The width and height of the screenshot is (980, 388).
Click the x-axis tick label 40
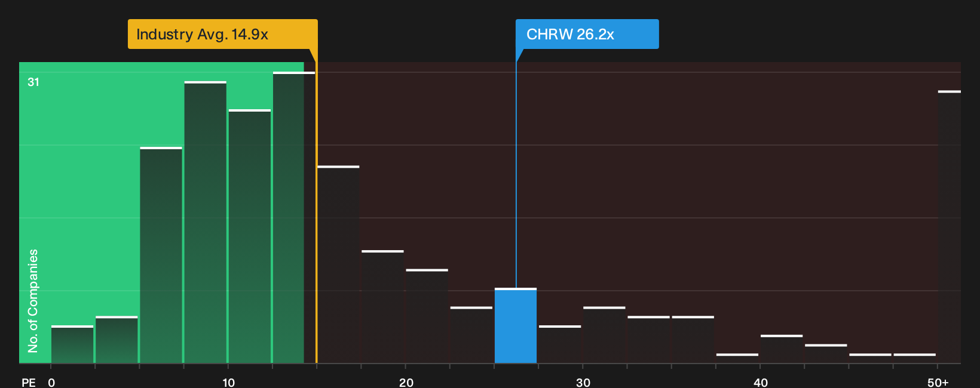click(761, 383)
